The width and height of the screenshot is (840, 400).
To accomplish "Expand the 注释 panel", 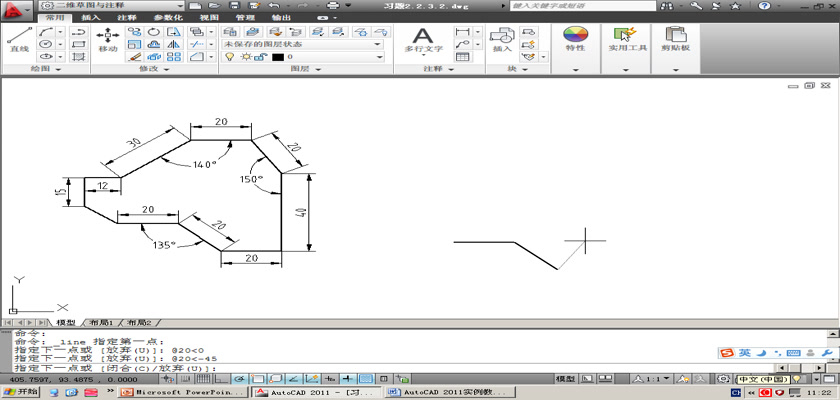I will [439, 69].
